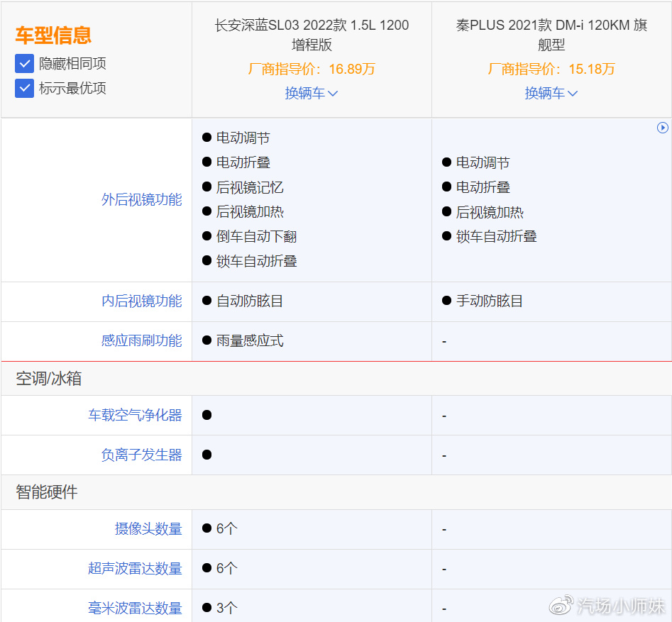
Task: Click the 摄像头数量 row label
Action: [x=148, y=529]
